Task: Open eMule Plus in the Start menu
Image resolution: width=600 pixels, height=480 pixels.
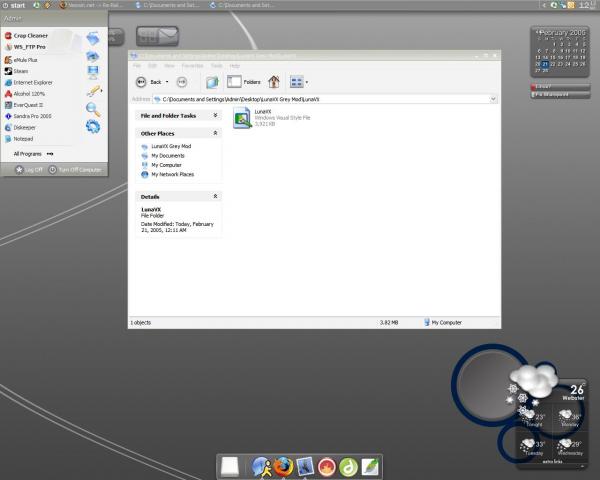Action: [x=21, y=60]
